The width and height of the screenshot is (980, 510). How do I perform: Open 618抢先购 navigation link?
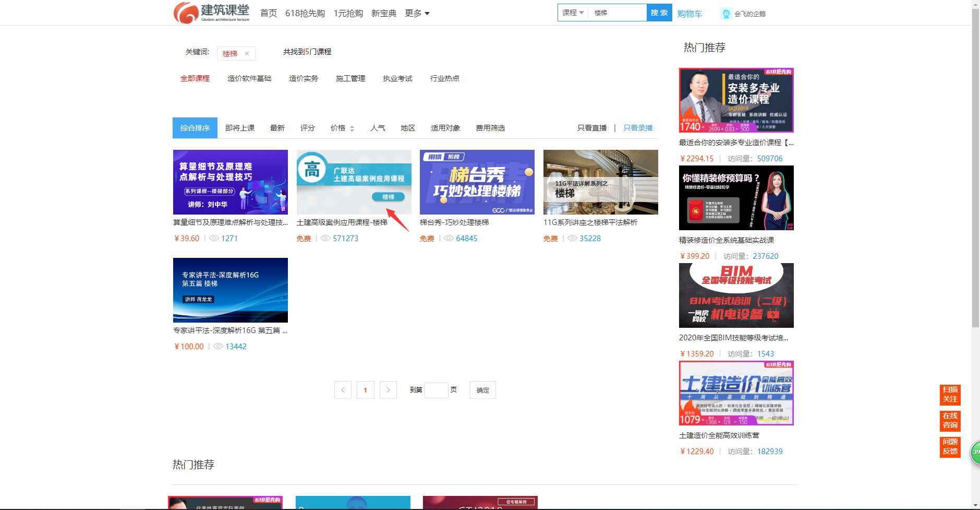point(305,13)
